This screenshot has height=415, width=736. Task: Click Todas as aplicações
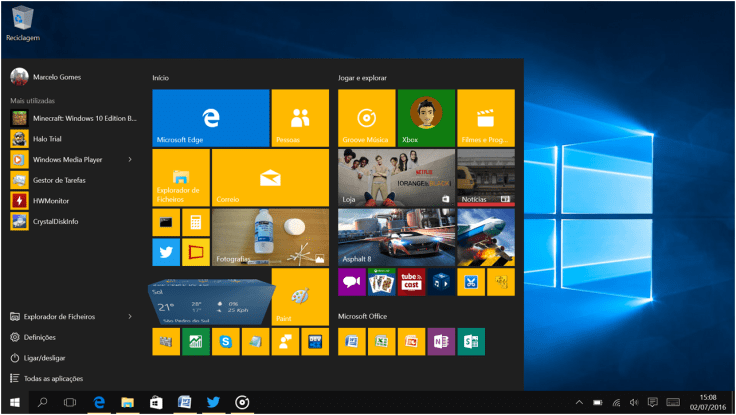click(x=52, y=379)
